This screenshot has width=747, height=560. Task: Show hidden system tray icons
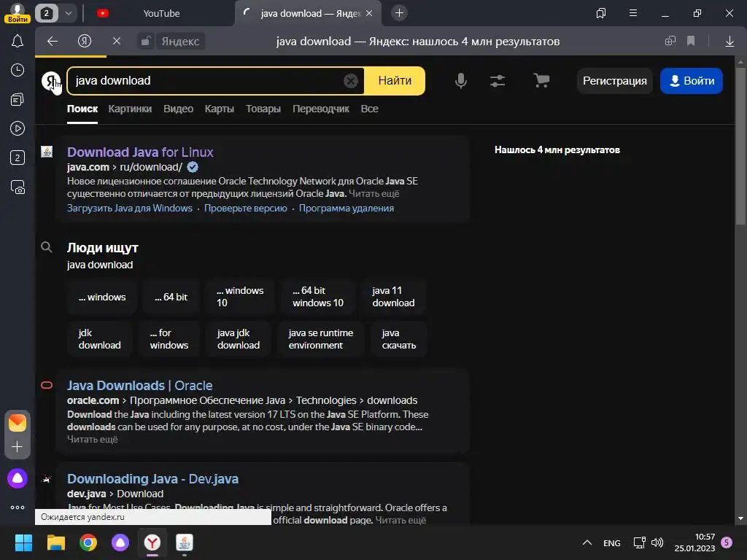[x=587, y=542]
